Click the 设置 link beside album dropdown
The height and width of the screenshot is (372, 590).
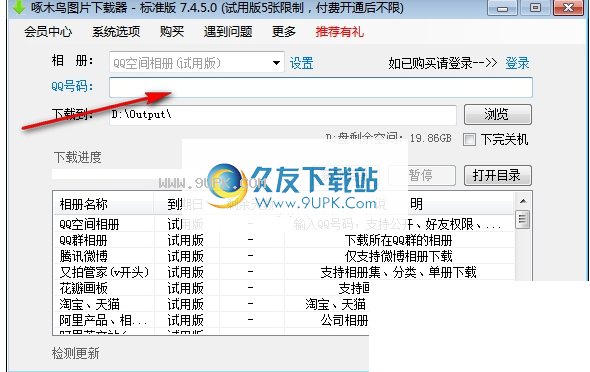(301, 63)
